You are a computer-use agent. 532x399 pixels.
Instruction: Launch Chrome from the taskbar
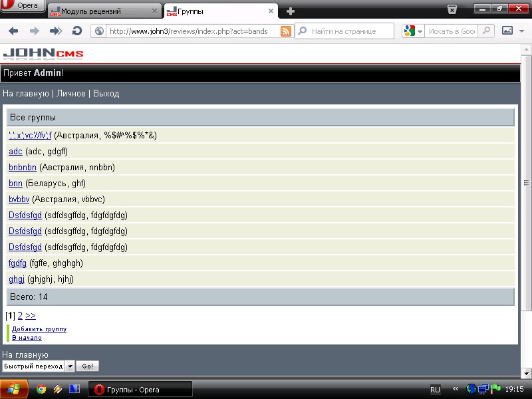[41, 389]
